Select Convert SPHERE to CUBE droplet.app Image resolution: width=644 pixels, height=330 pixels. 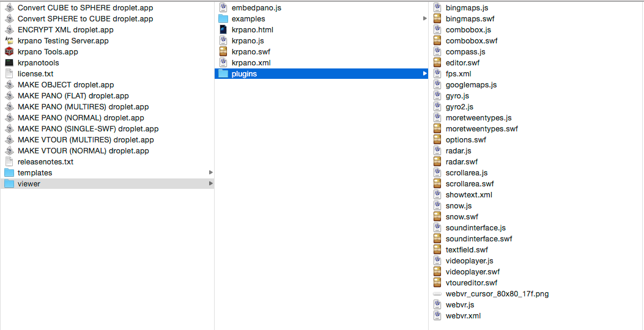point(86,18)
